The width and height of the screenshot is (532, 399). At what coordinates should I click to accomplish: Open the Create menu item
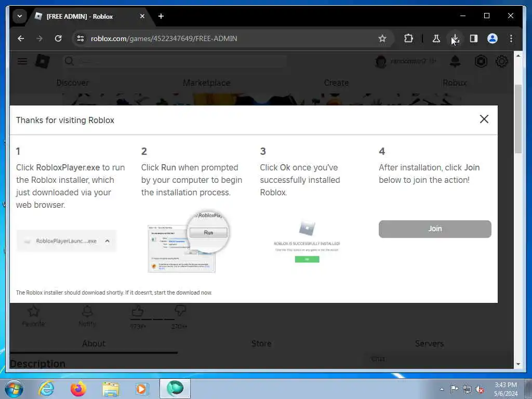pos(336,83)
